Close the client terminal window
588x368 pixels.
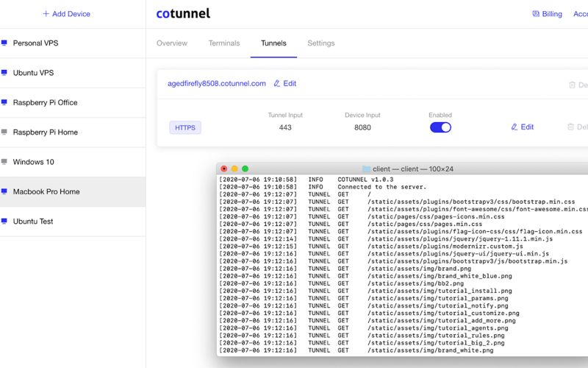[x=224, y=169]
